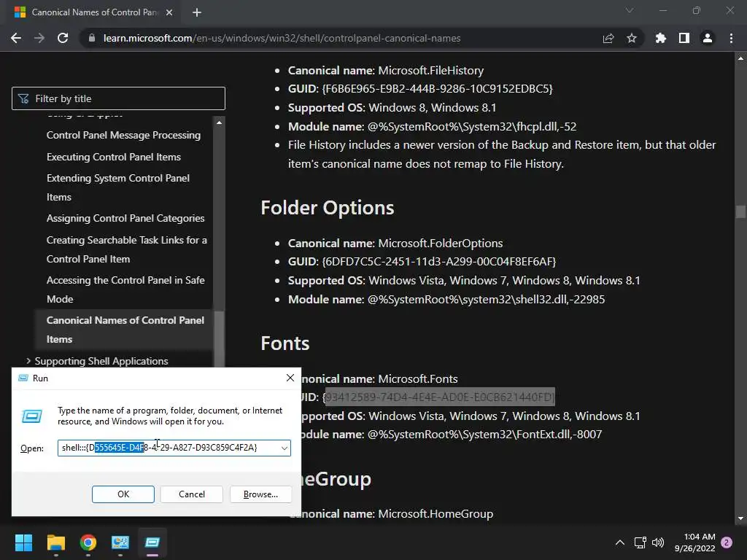
Task: Open Assigning Control Panel Categories article
Action: [125, 218]
